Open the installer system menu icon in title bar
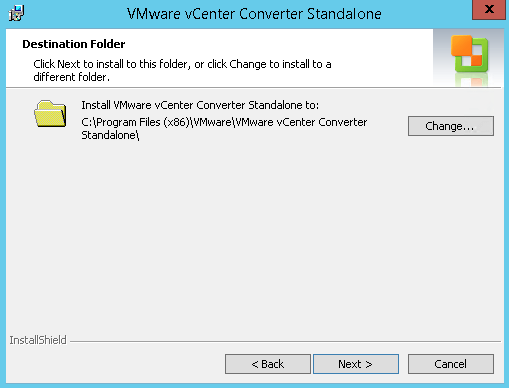 pos(16,13)
